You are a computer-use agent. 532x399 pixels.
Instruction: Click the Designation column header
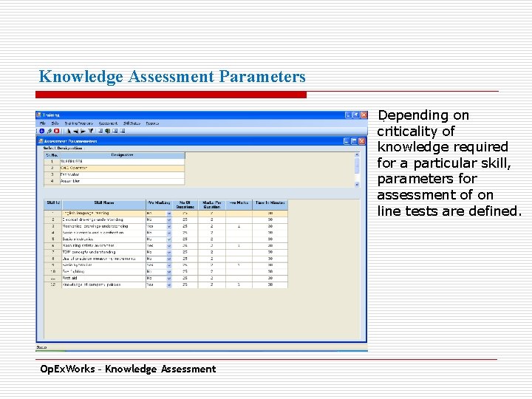coord(122,155)
